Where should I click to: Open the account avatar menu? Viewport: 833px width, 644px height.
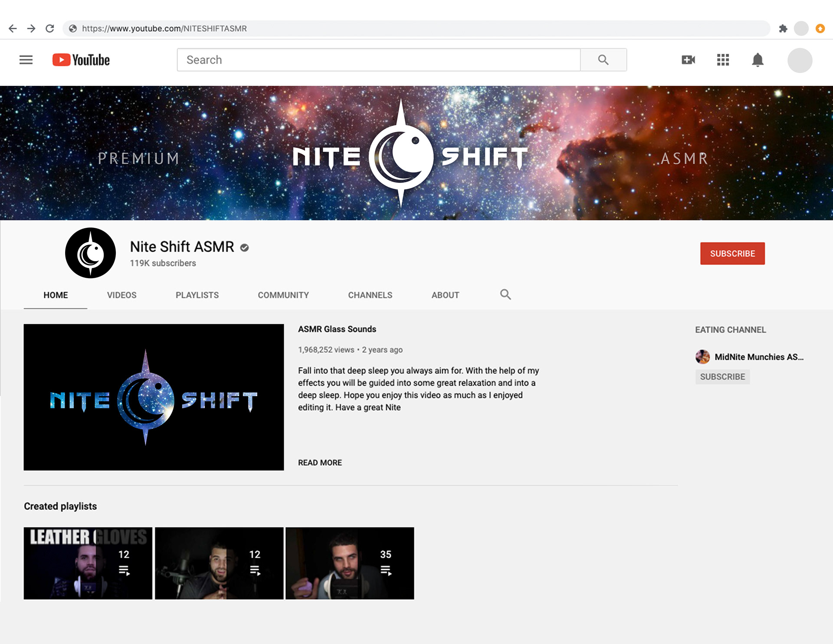[800, 60]
